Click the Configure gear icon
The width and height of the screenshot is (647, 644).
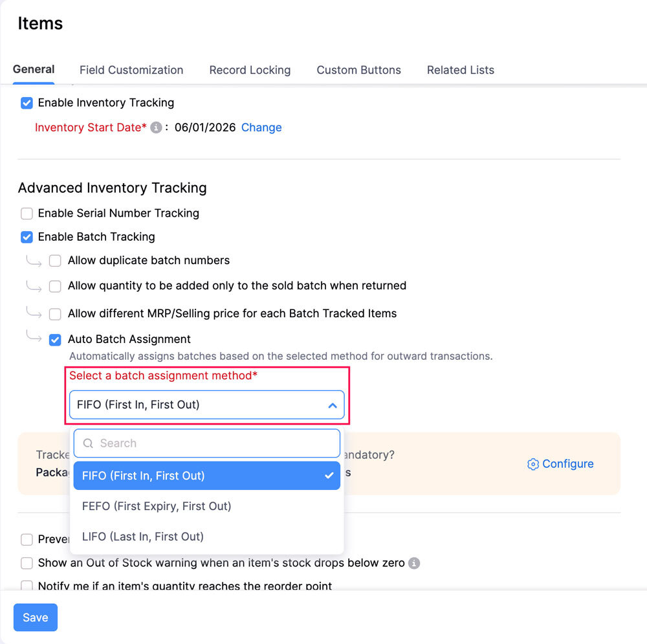[x=532, y=464]
